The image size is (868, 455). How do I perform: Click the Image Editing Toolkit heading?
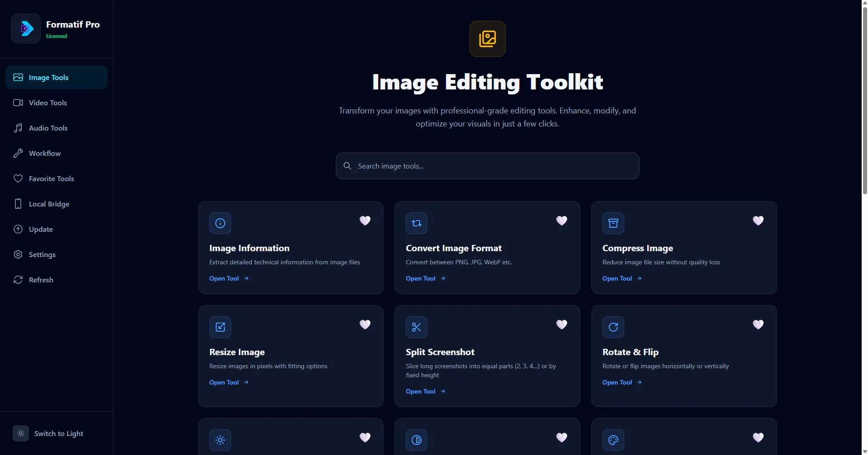tap(488, 82)
